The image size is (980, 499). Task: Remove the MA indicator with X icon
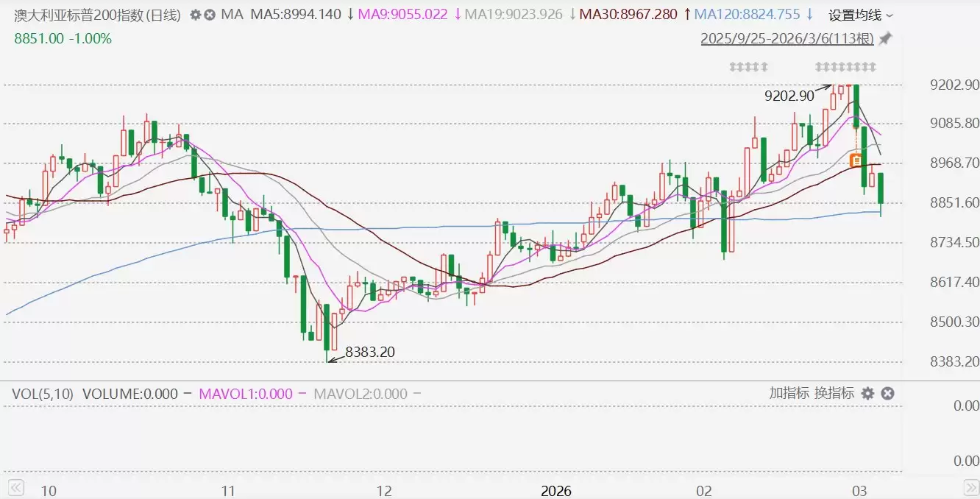point(210,15)
